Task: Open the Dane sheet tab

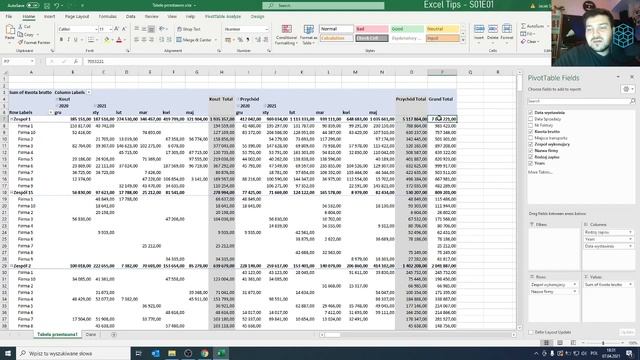Action: [x=91, y=335]
